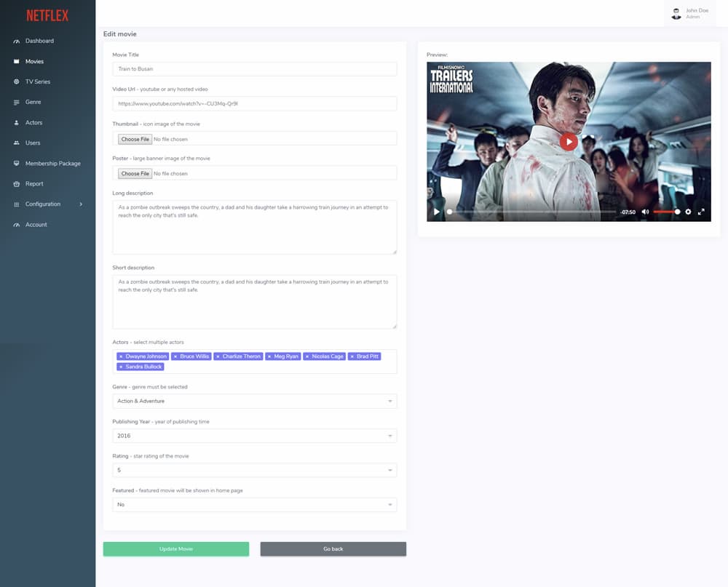Viewport: 728px width, 587px height.
Task: Click the NETFLEX logo
Action: 47,16
